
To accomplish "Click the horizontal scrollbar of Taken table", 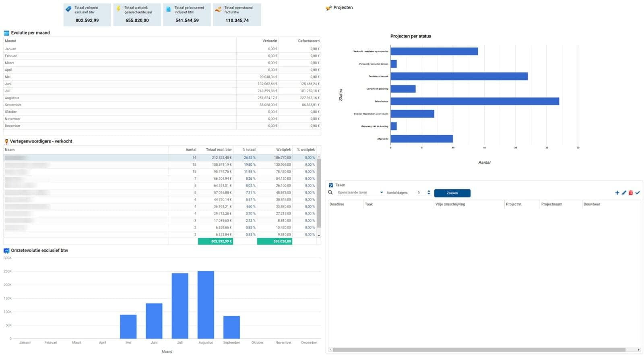I will click(x=479, y=350).
